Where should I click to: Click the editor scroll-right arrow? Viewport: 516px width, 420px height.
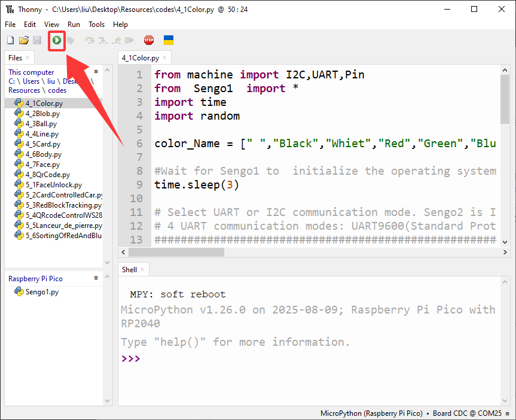505,252
